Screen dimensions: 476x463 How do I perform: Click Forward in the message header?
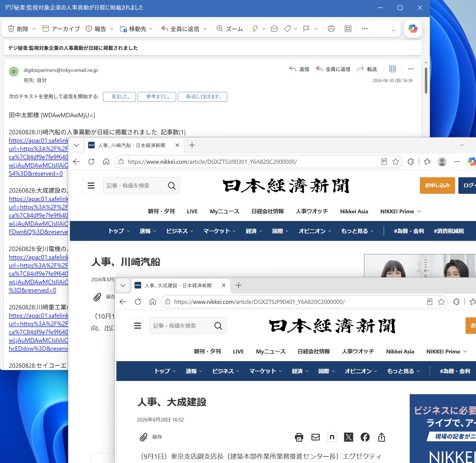[x=367, y=69]
